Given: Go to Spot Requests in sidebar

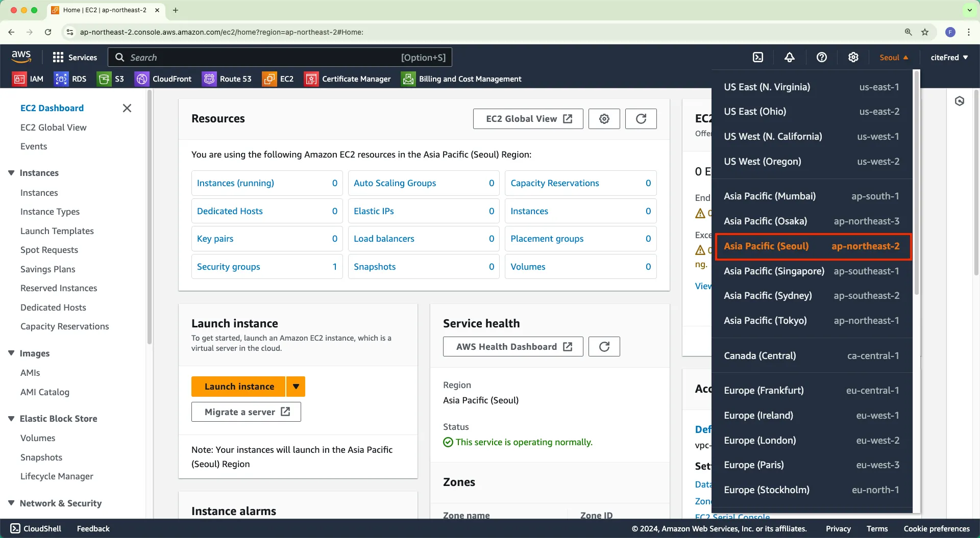Looking at the screenshot, I should coord(49,250).
